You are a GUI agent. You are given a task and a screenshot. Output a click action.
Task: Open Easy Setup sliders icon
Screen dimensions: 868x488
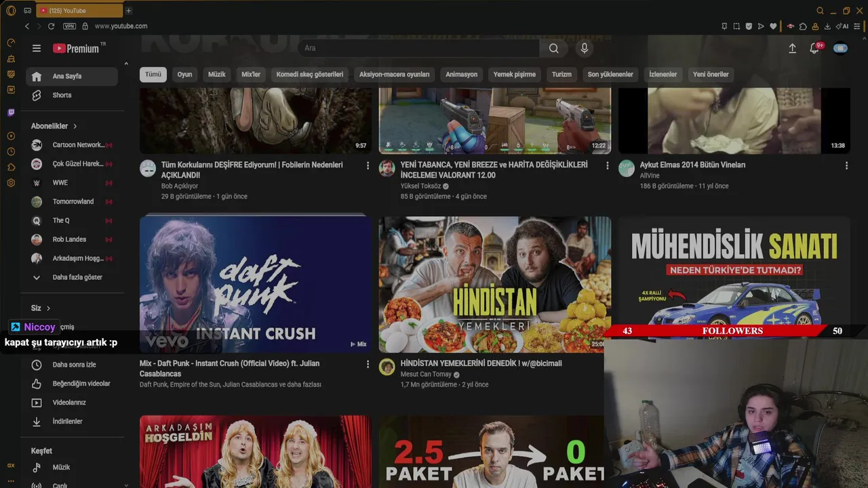click(x=858, y=26)
